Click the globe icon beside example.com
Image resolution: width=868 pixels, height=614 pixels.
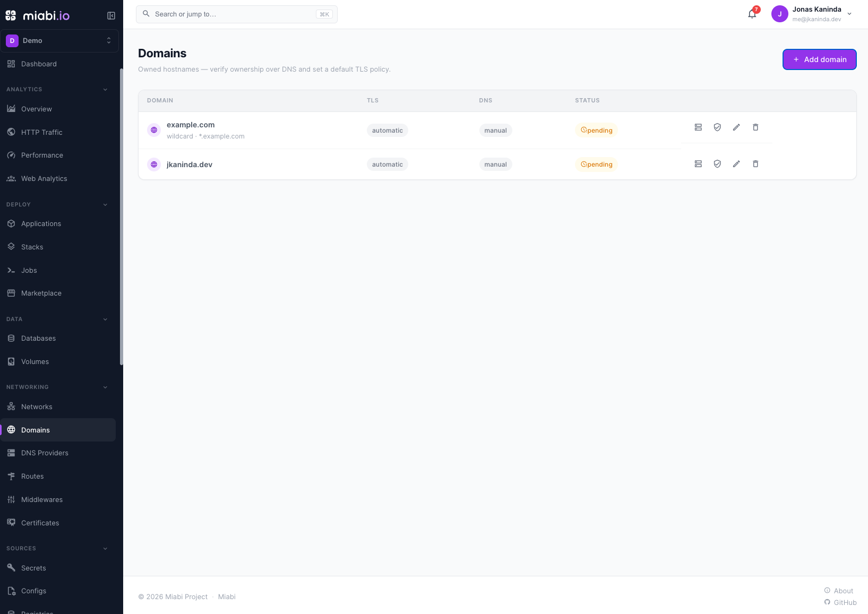[x=154, y=130]
